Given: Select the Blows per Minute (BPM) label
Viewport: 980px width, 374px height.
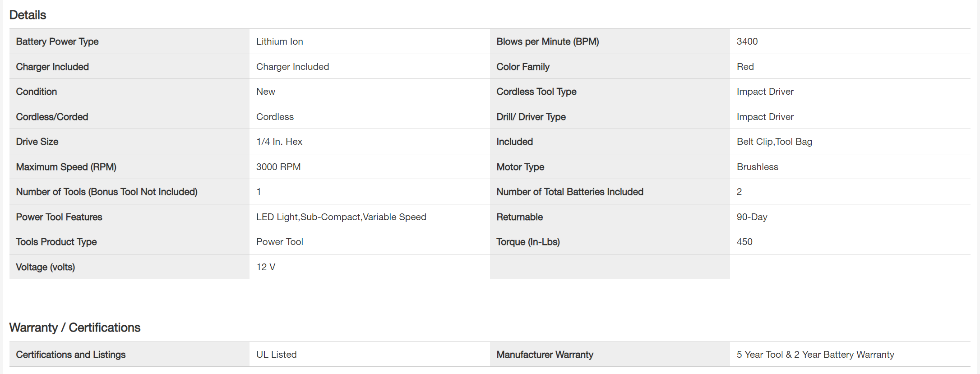Looking at the screenshot, I should pyautogui.click(x=547, y=42).
